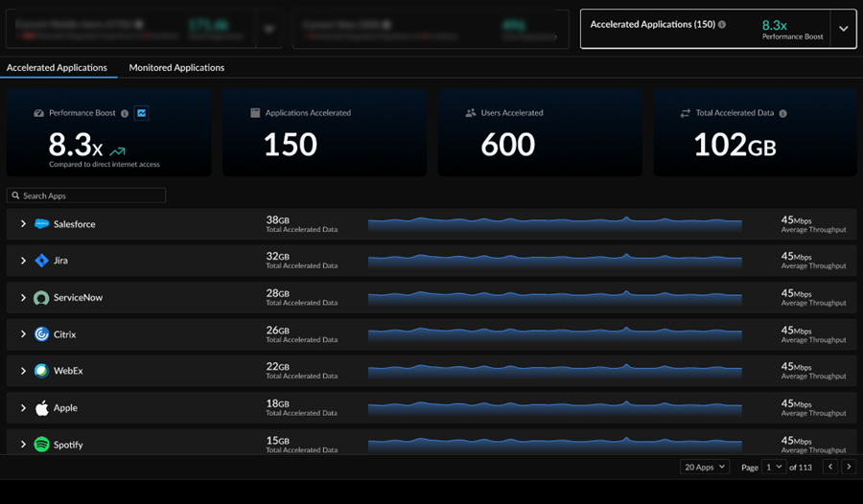Click the Jira diamond logo
This screenshot has height=504, width=863.
coord(41,261)
